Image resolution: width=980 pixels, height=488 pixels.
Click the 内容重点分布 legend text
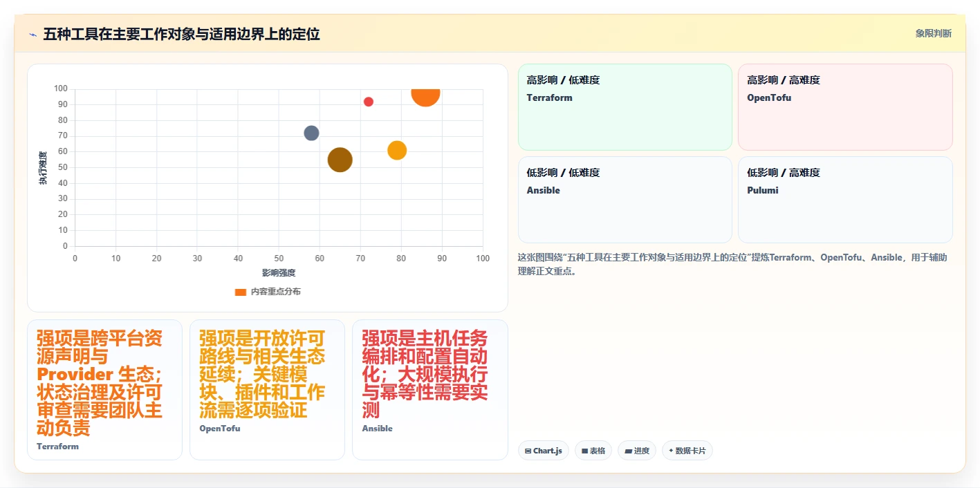276,292
